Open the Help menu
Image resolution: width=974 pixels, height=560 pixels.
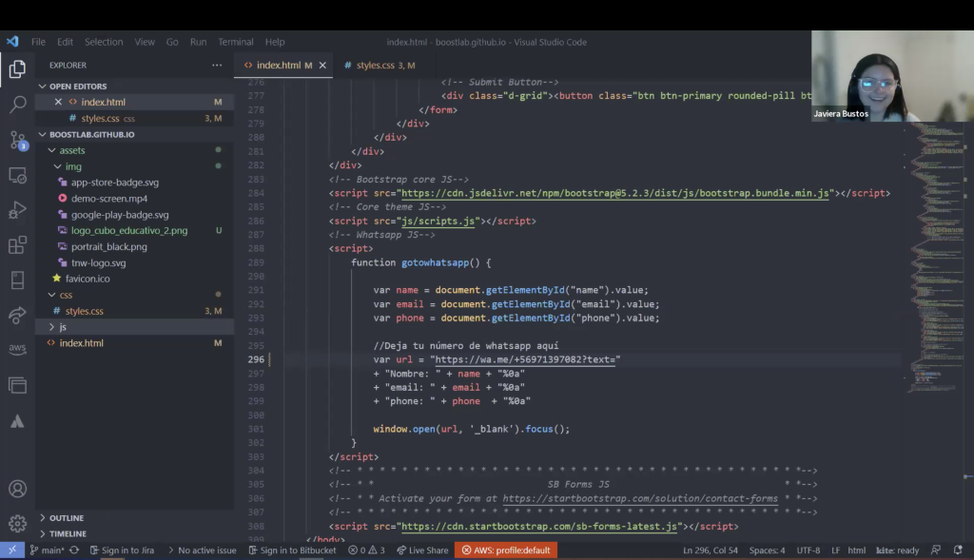click(x=275, y=42)
